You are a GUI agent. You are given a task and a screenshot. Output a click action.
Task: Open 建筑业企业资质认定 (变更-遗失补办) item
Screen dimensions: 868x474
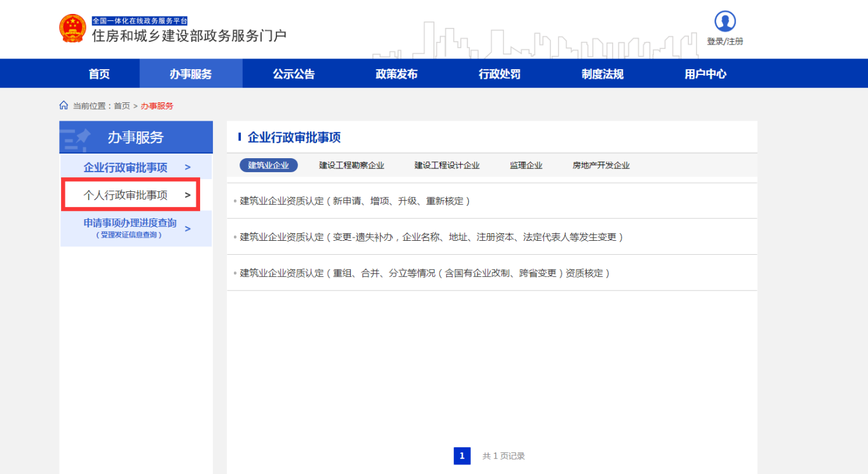(431, 237)
